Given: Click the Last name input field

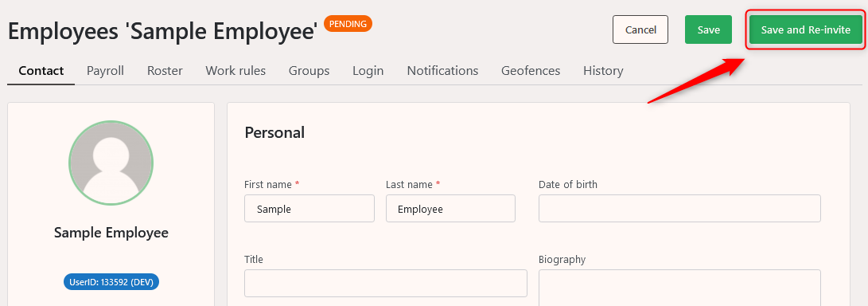Looking at the screenshot, I should coord(450,209).
